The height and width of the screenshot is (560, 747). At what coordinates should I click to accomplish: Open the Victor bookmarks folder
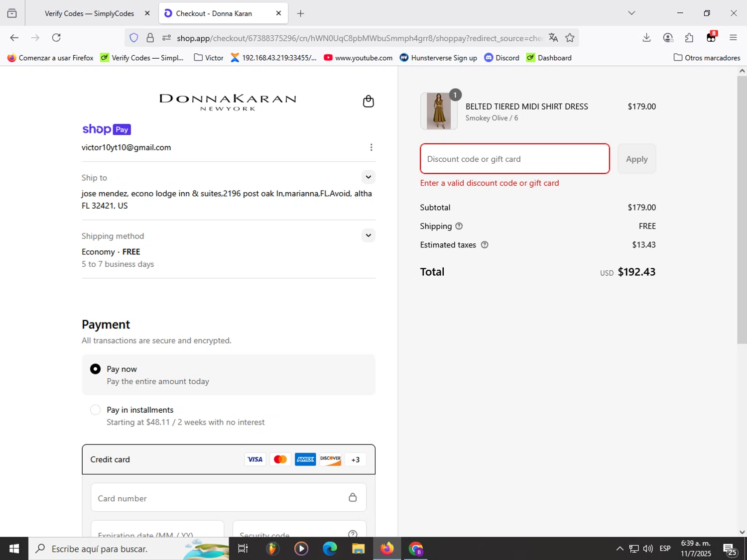(x=209, y=58)
